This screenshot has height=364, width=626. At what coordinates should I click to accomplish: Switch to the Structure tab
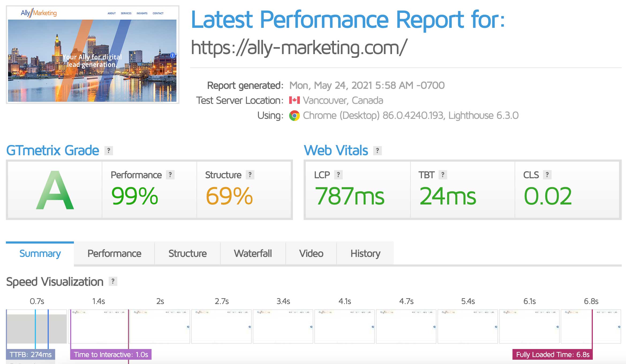[x=187, y=253]
